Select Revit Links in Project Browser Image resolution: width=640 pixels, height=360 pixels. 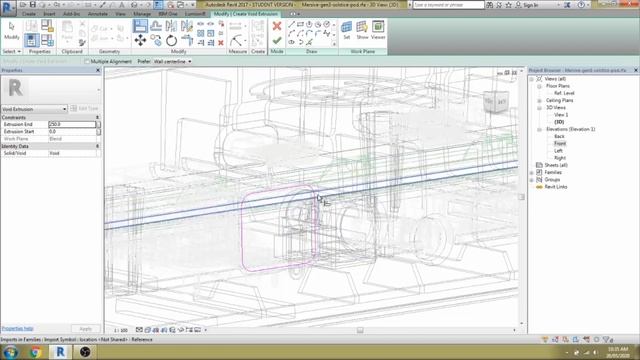556,187
